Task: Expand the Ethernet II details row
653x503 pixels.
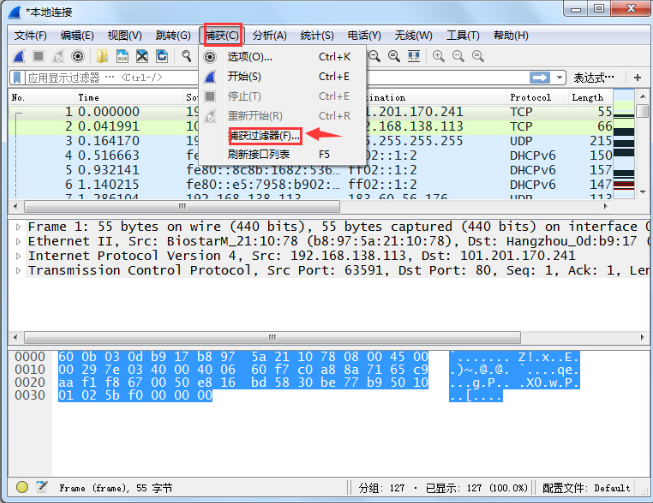Action: point(18,242)
